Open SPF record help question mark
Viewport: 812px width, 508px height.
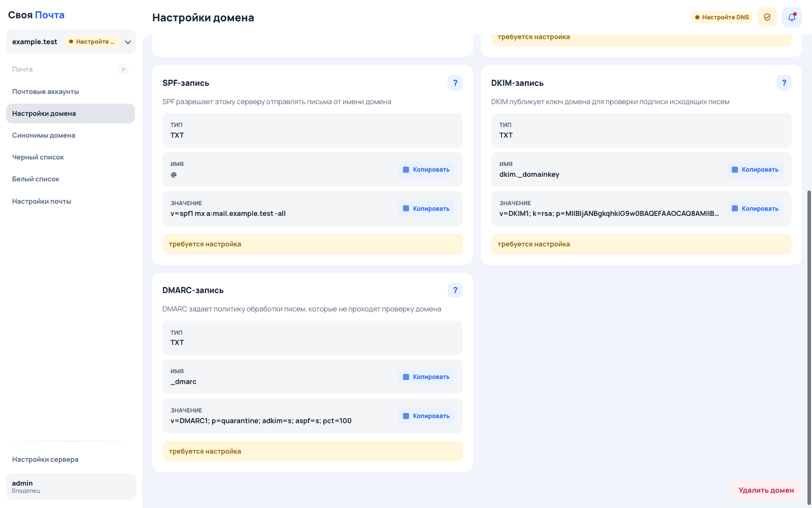(455, 83)
